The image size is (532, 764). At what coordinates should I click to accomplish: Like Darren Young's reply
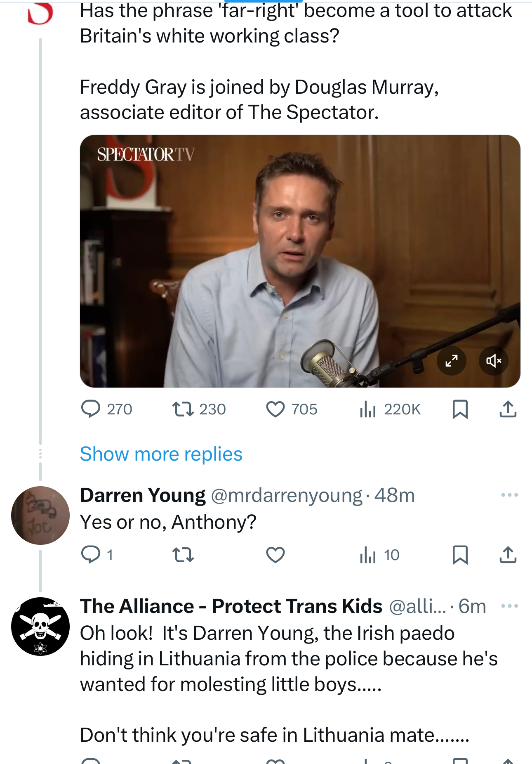(275, 555)
